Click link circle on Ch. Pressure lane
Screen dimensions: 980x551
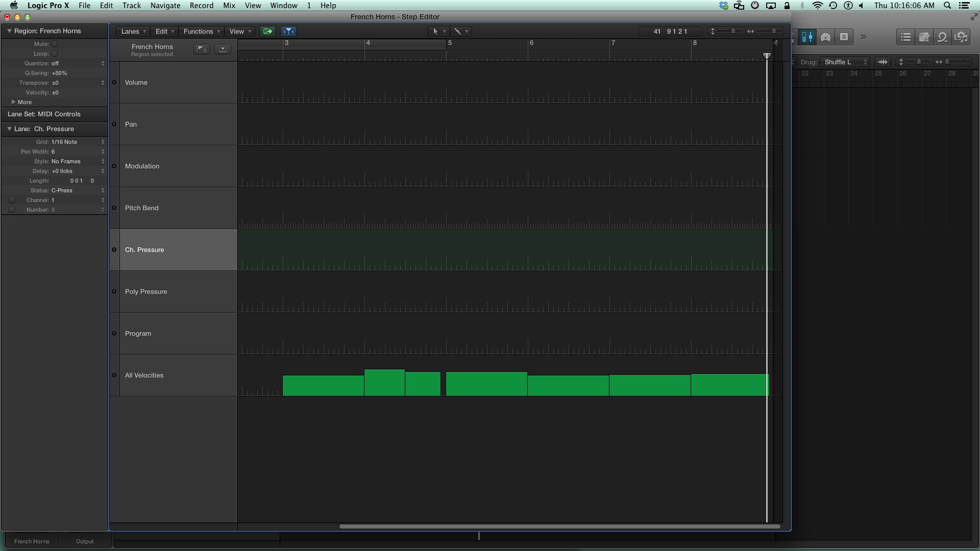(114, 250)
